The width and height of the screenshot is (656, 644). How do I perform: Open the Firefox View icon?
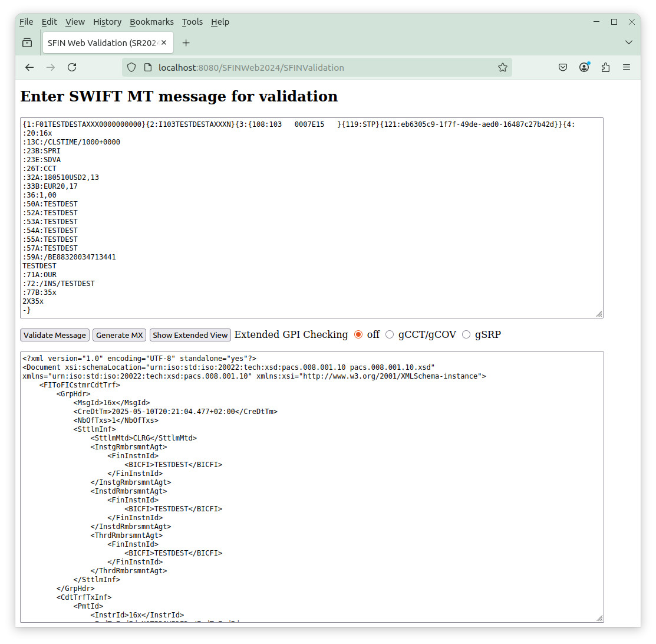point(27,42)
